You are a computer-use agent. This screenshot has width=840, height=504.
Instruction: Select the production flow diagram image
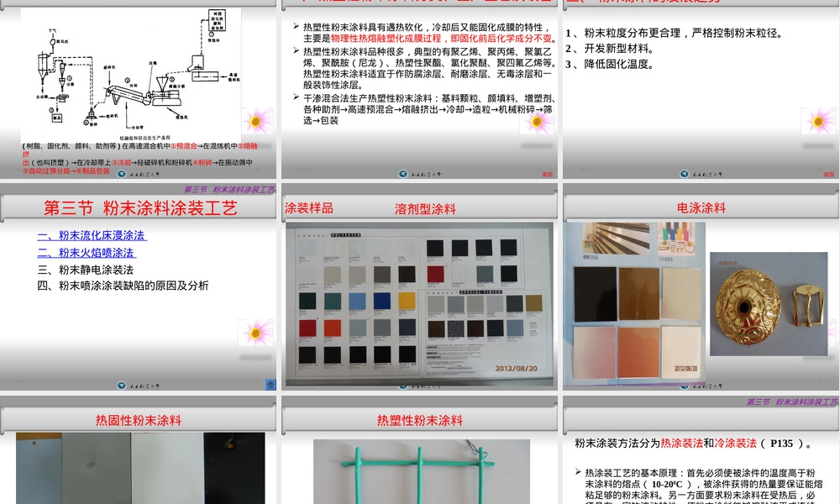(131, 75)
